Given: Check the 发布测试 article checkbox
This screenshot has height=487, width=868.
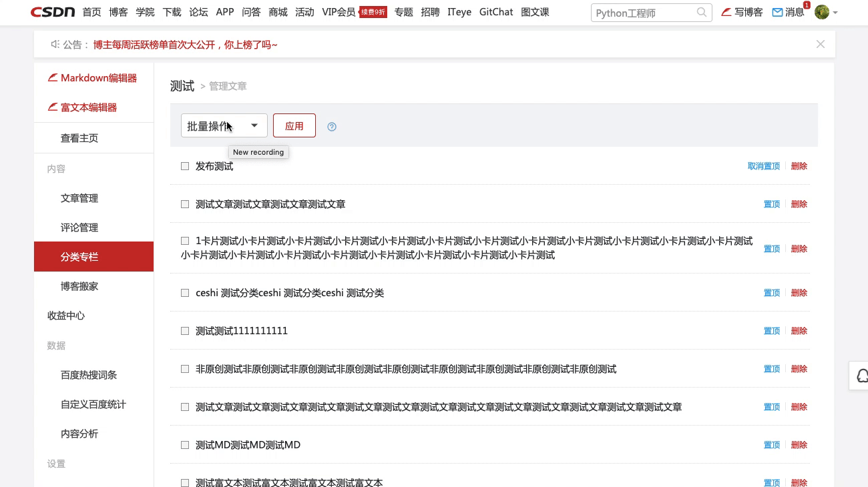Looking at the screenshot, I should [185, 166].
